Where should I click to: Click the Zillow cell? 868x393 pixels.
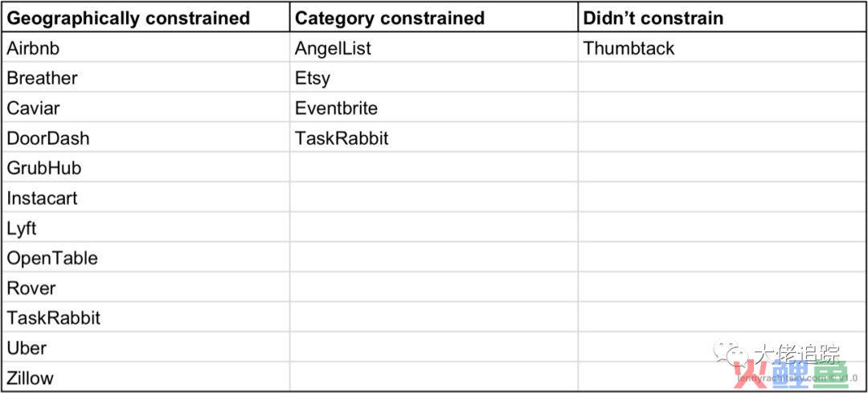145,378
